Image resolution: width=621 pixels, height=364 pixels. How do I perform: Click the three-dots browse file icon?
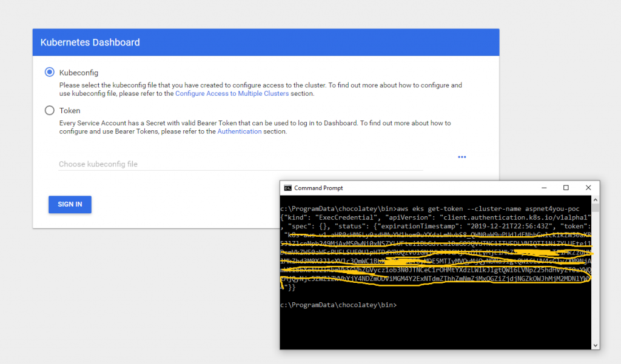click(462, 157)
